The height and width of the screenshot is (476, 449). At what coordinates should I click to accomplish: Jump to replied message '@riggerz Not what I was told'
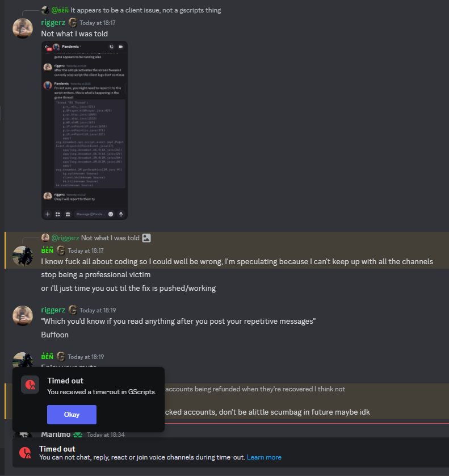click(x=110, y=238)
